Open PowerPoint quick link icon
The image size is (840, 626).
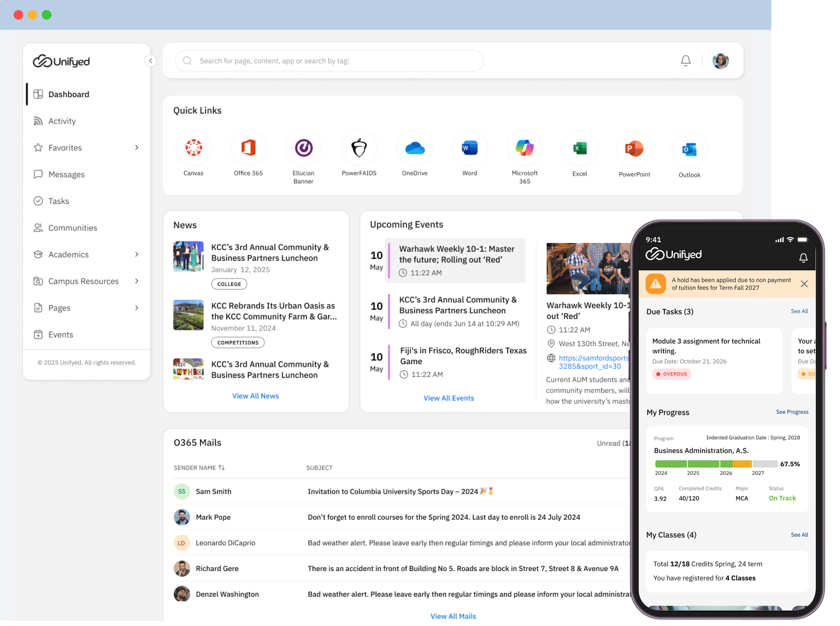click(634, 149)
